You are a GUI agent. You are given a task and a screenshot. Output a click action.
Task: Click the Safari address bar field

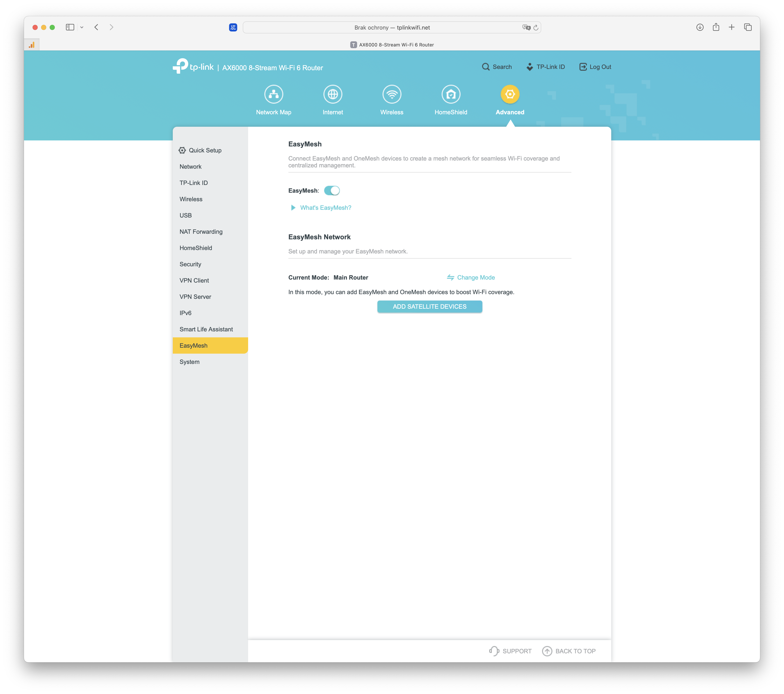[x=392, y=27]
